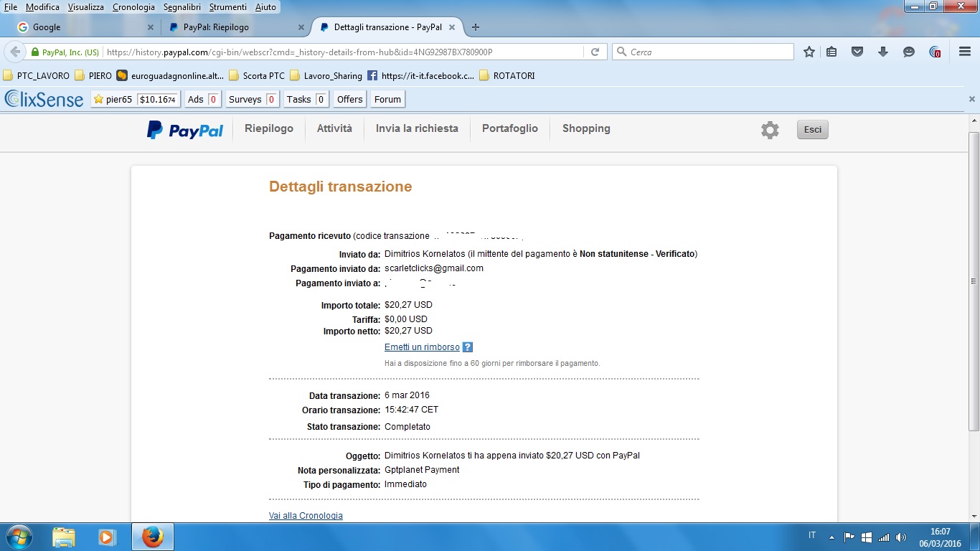Bookmark this page with the star icon
Screen dimensions: 980x551
point(809,52)
